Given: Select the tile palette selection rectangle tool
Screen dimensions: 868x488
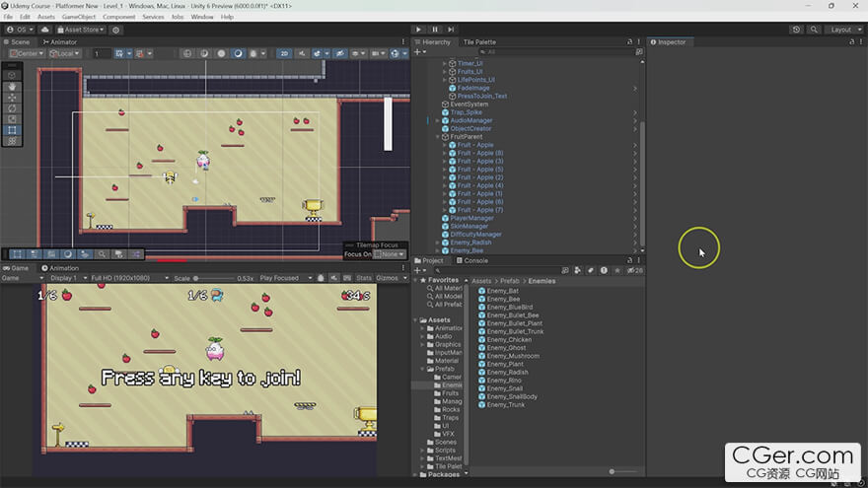Looking at the screenshot, I should tap(17, 254).
